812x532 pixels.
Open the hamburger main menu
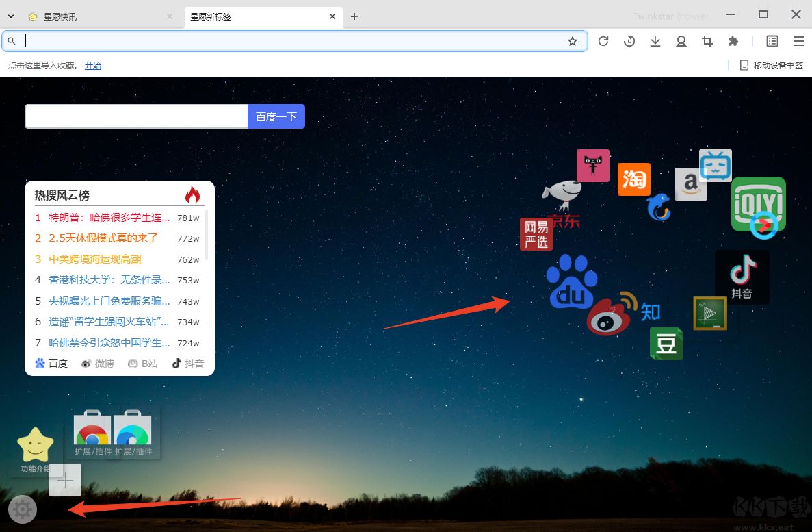798,41
